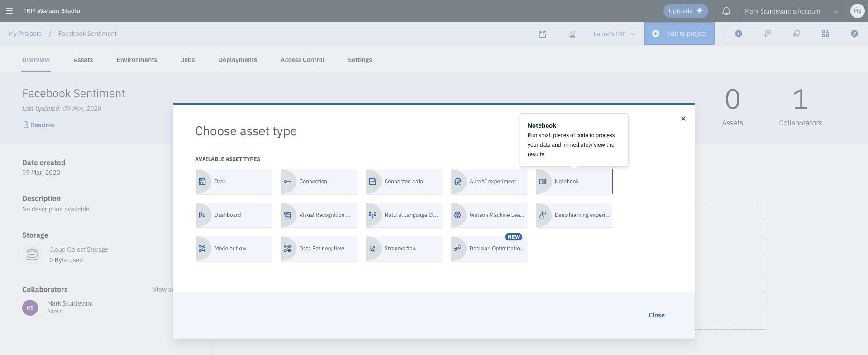Click the compass explore icon
Viewport: 868px width, 355px height.
click(854, 34)
